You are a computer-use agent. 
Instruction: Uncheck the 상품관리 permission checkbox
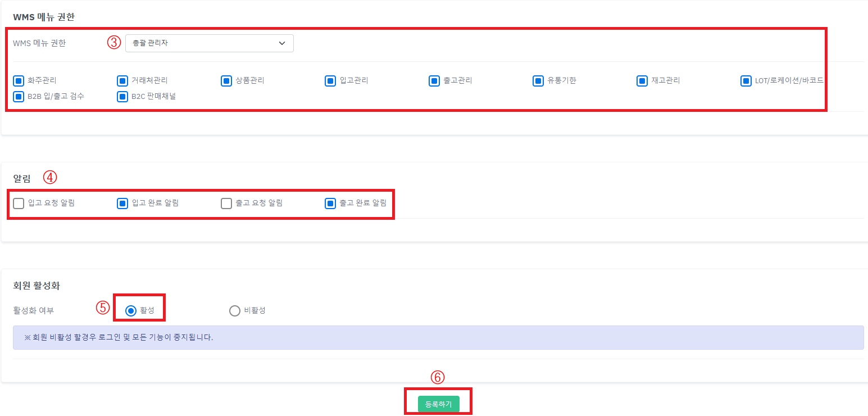pos(226,81)
